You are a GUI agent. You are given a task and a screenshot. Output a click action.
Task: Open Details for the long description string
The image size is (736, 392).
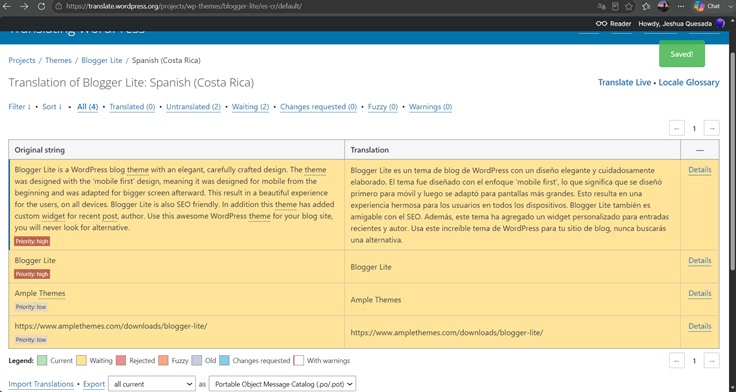(x=699, y=170)
